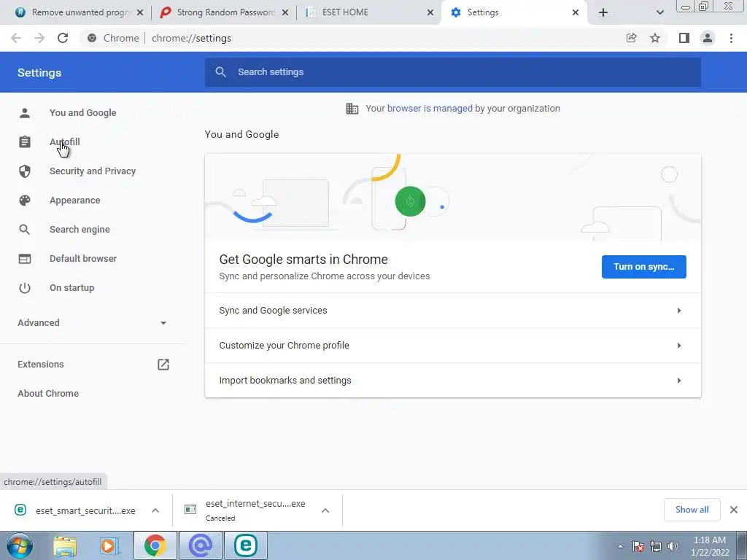747x560 pixels.
Task: Open Chrome's three-dot menu
Action: 731,38
